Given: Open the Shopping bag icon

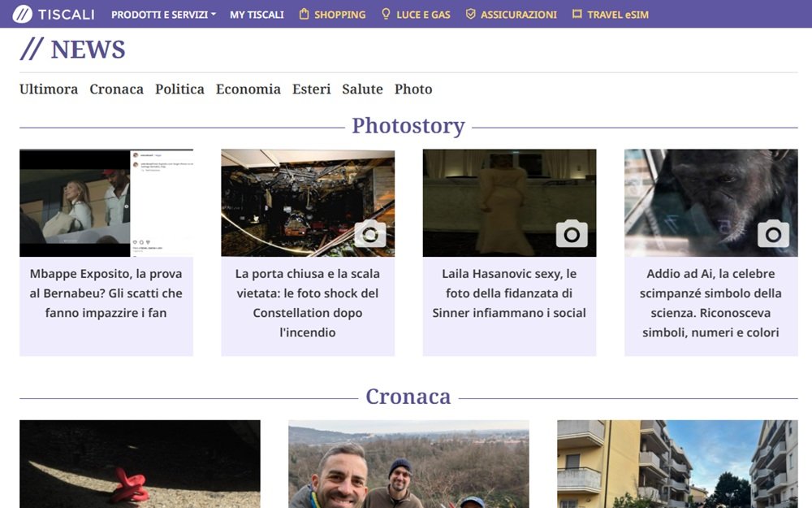Looking at the screenshot, I should coord(304,14).
